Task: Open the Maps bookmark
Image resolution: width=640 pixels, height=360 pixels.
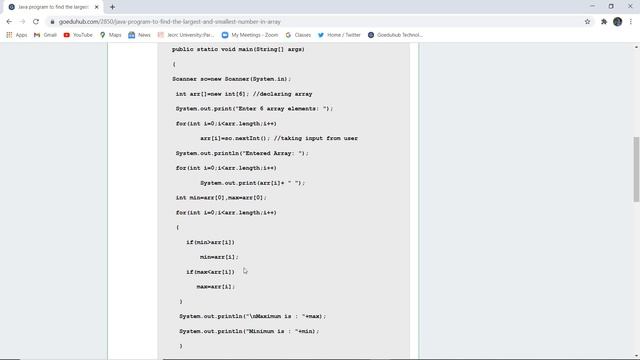Action: click(x=111, y=35)
